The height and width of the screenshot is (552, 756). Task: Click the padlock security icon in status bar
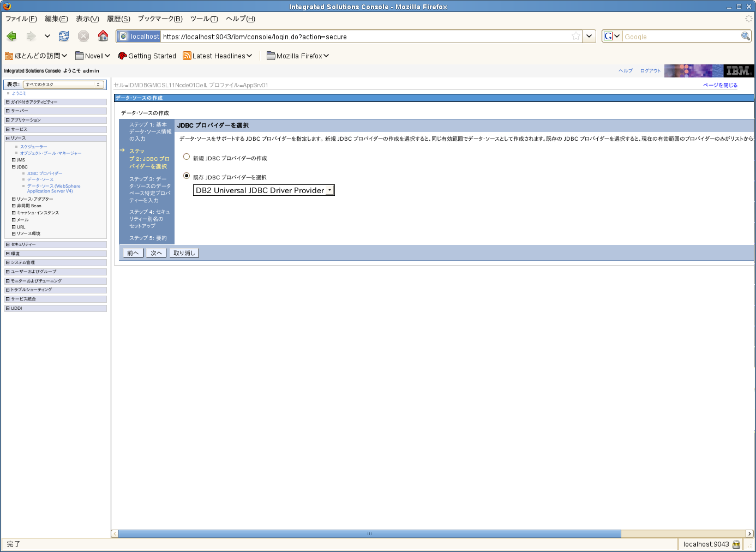[x=736, y=544]
